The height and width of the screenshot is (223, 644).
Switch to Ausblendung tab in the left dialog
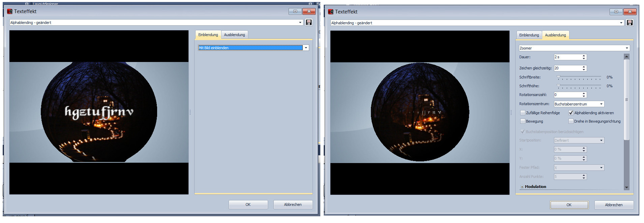tap(234, 35)
